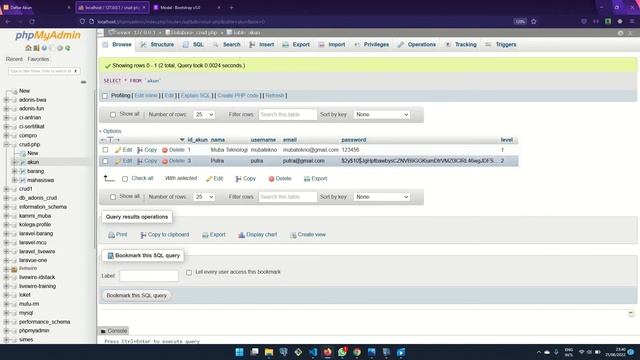Expand the mysql database node
This screenshot has height=360, width=640.
pyautogui.click(x=6, y=313)
